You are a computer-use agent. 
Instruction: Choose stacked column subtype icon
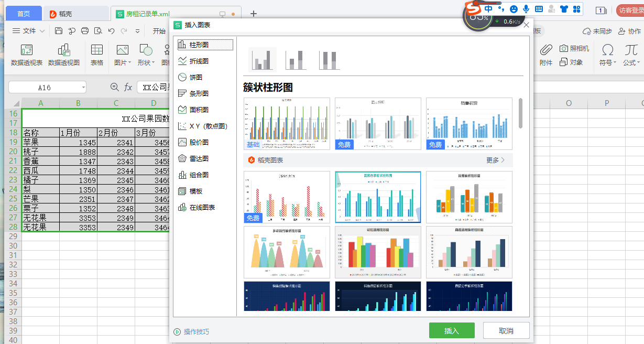click(x=296, y=60)
